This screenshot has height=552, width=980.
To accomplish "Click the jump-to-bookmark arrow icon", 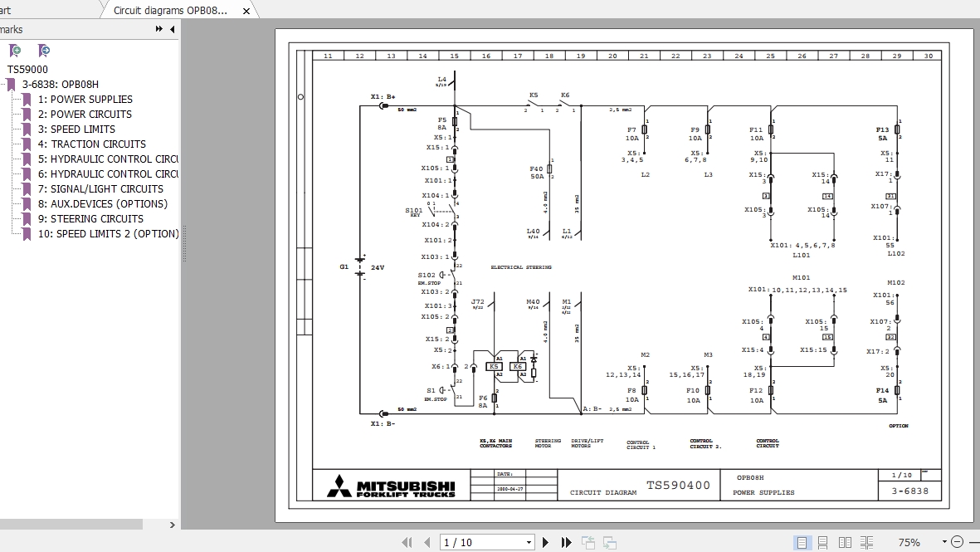I will [42, 50].
